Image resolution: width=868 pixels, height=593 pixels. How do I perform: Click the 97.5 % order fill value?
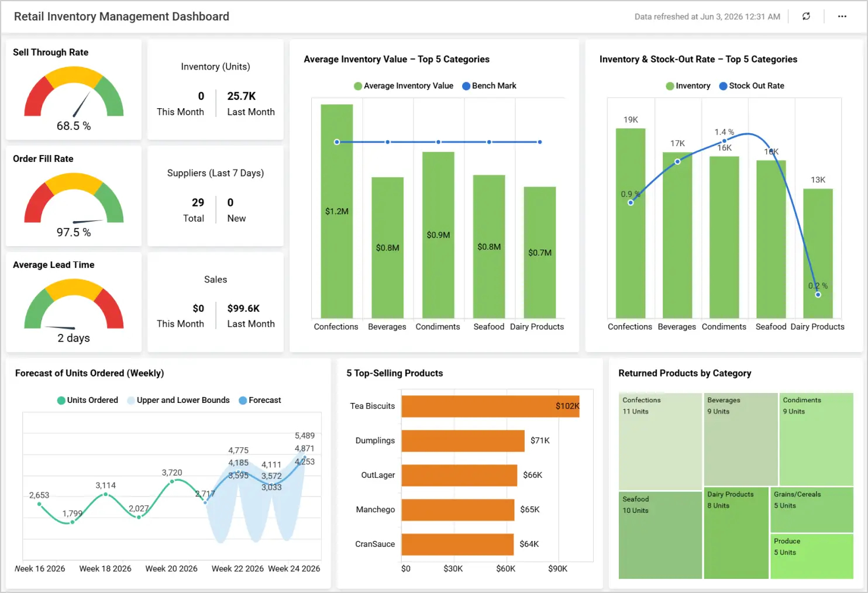[x=74, y=233]
